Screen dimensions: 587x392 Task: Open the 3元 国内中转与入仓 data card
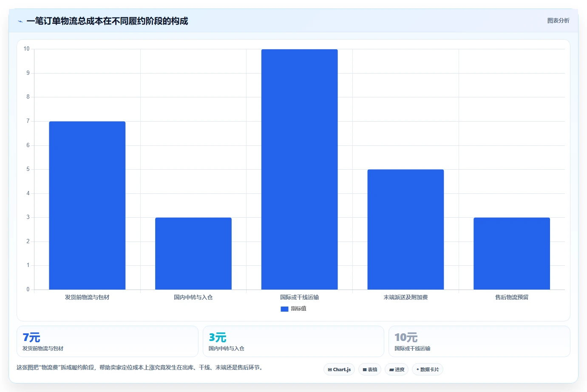293,341
